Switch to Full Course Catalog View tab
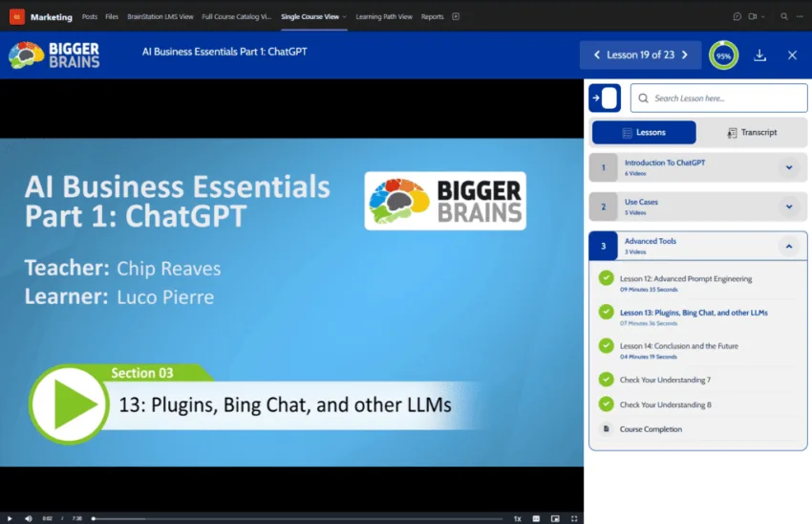This screenshot has height=524, width=812. click(237, 16)
